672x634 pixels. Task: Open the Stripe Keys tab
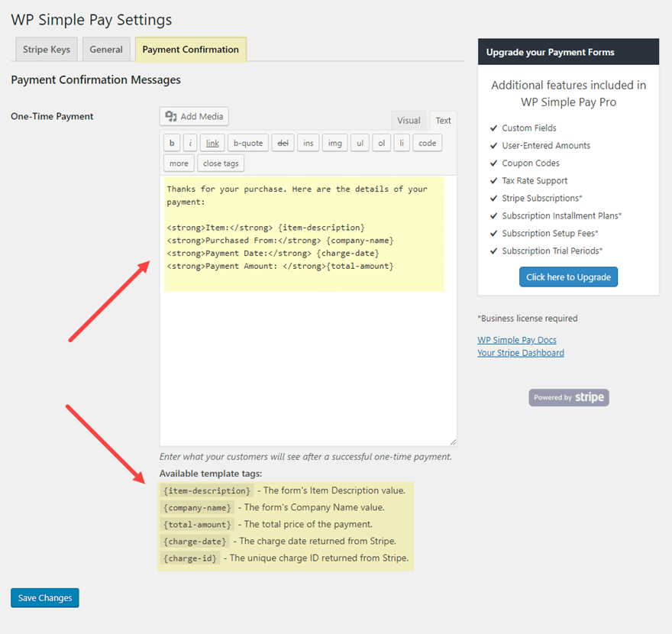[x=46, y=50]
